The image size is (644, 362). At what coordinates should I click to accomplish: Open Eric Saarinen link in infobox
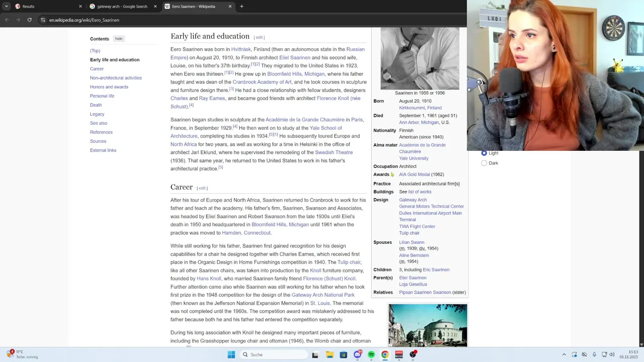tap(436, 269)
